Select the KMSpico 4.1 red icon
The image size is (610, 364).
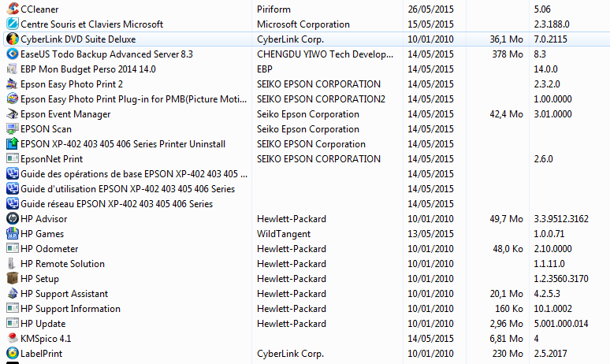(13, 338)
